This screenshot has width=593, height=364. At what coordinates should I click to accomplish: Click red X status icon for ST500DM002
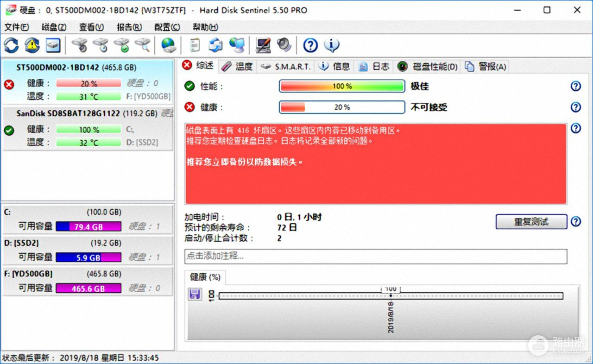pos(9,84)
